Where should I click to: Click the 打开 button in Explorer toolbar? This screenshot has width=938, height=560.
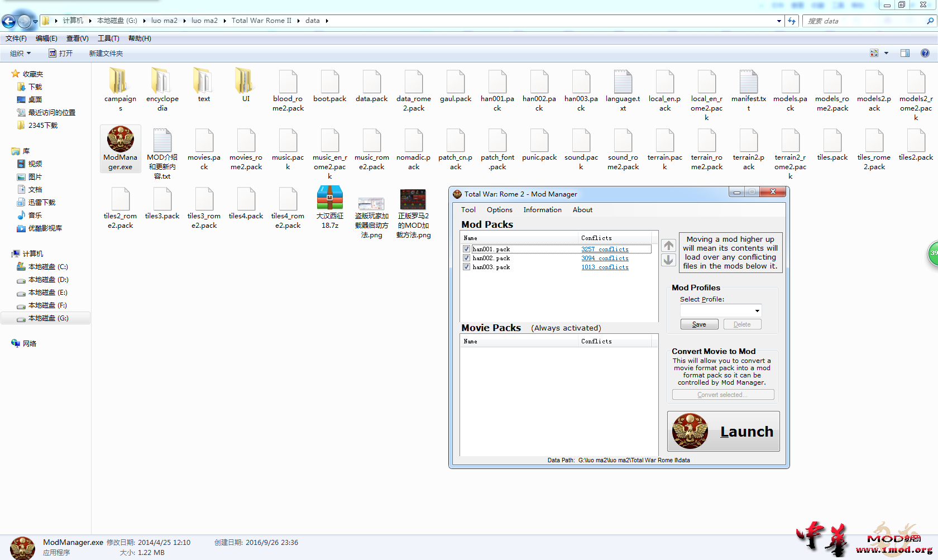coord(61,54)
